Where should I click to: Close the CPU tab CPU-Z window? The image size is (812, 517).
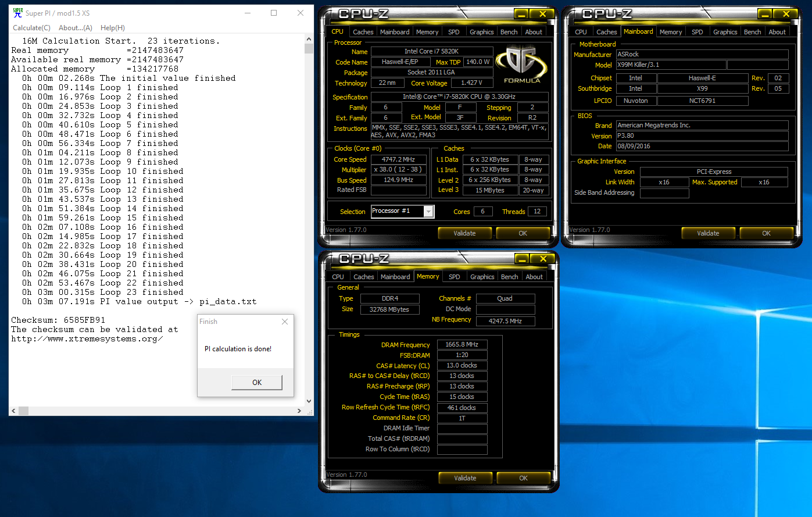coord(543,15)
